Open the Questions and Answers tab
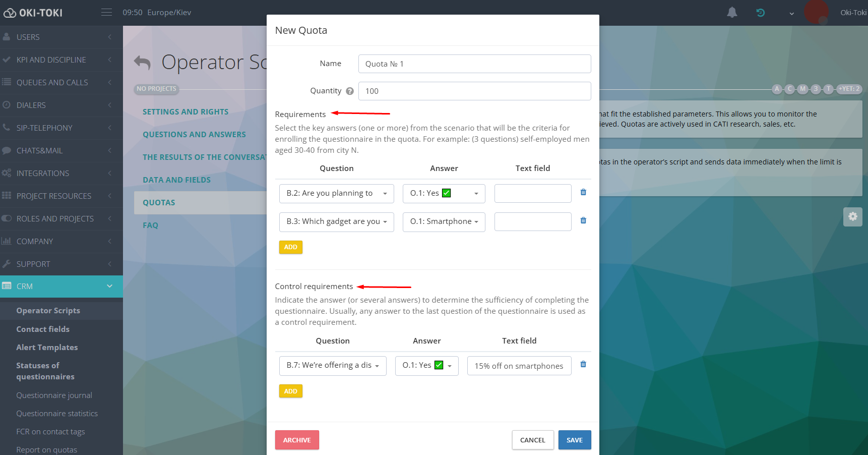Image resolution: width=868 pixels, height=455 pixels. (194, 135)
